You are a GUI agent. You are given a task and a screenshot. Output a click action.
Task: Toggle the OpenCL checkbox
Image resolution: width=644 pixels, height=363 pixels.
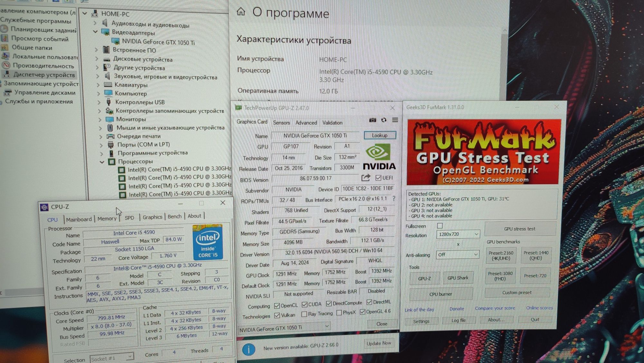tap(277, 306)
